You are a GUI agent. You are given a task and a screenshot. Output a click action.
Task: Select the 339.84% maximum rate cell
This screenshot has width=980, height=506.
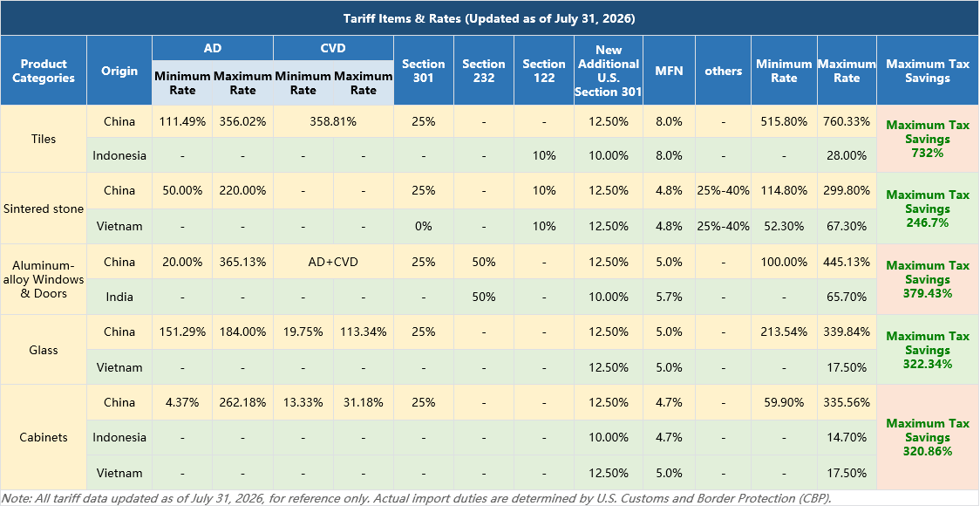click(x=847, y=332)
